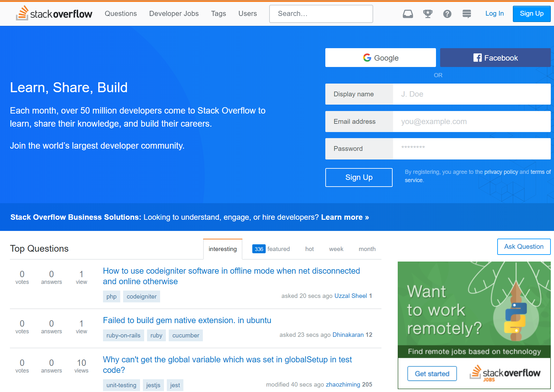Go to Developer Jobs page

point(174,14)
